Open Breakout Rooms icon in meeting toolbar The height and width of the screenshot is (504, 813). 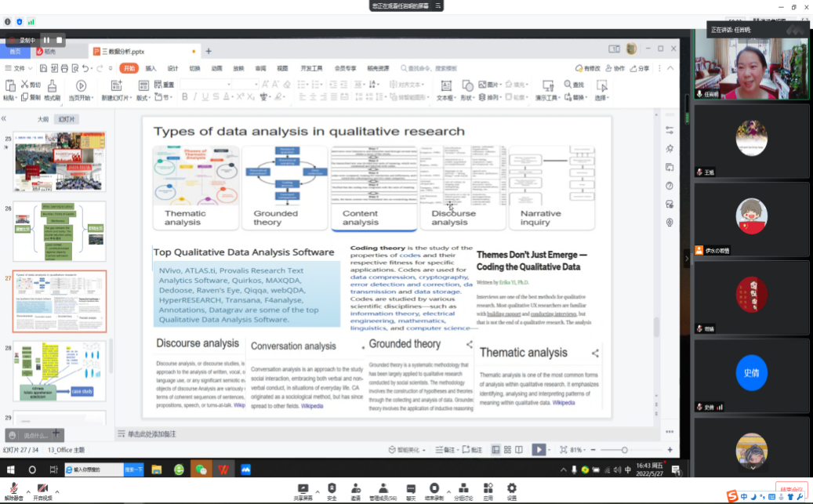(463, 488)
